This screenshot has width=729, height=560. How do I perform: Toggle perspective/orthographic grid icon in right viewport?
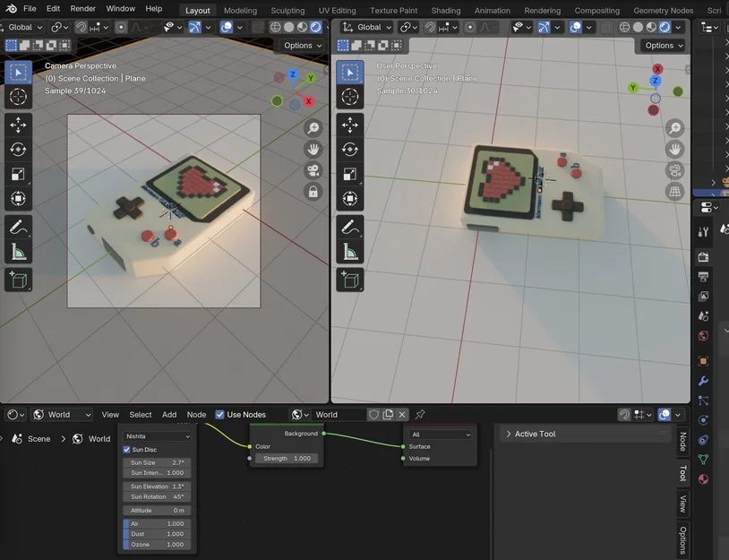[x=674, y=191]
